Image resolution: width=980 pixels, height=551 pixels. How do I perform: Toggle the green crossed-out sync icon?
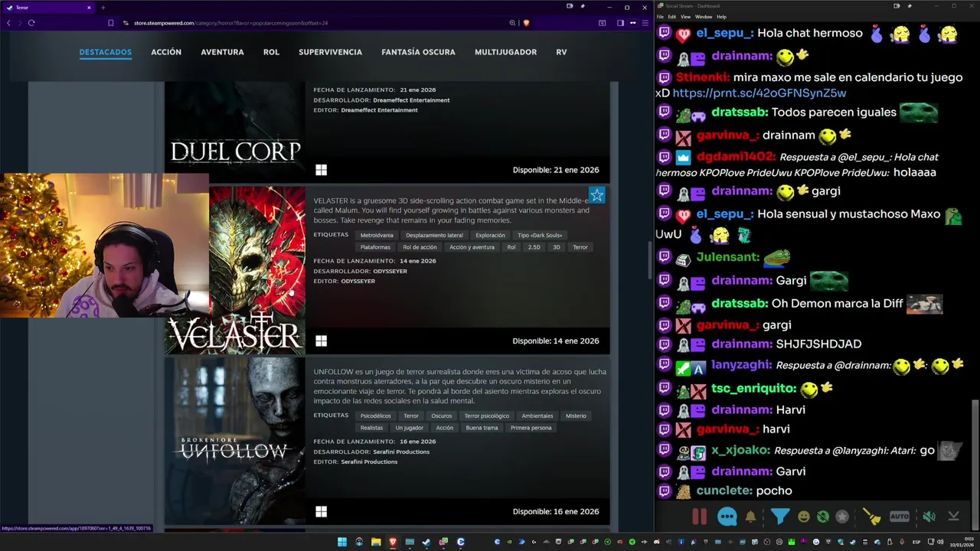(x=822, y=517)
